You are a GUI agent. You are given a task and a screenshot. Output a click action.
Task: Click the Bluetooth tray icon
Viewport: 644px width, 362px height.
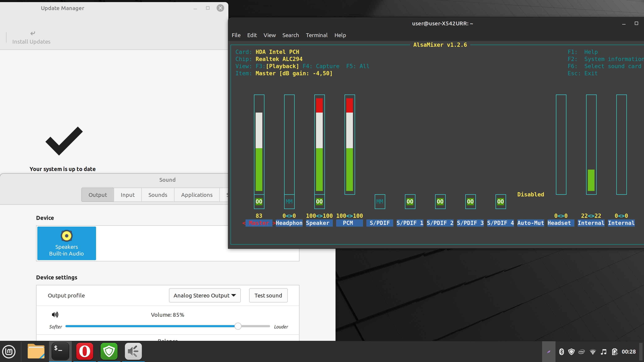coord(562,352)
